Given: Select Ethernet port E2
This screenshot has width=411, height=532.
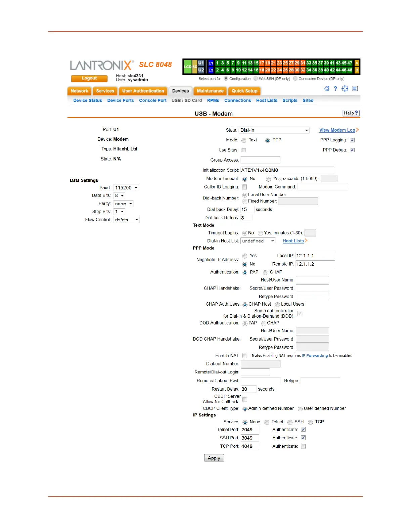Looking at the screenshot, I should [x=211, y=70].
